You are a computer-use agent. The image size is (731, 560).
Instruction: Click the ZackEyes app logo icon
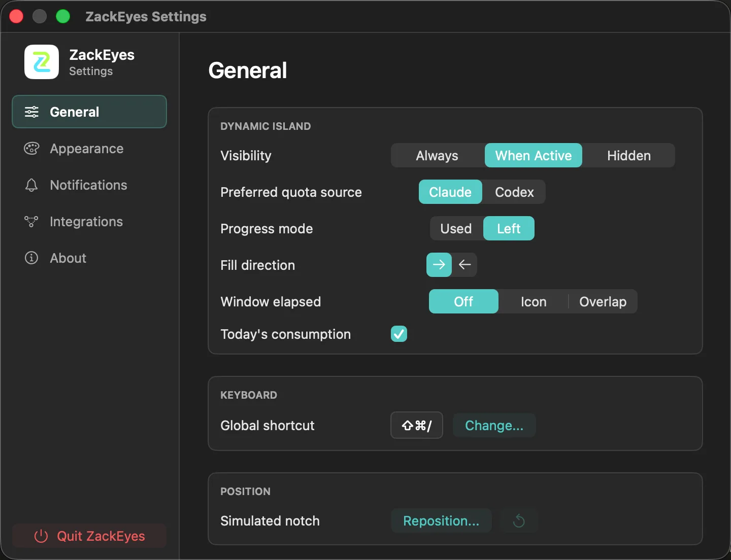pos(42,62)
